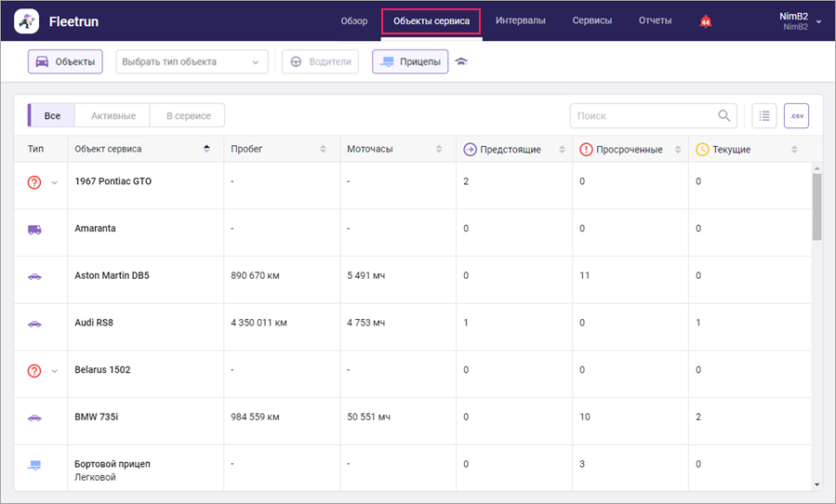Click the unknown type icon for 1967 Pontiac GTO
This screenshot has height=504, width=836.
(x=34, y=182)
